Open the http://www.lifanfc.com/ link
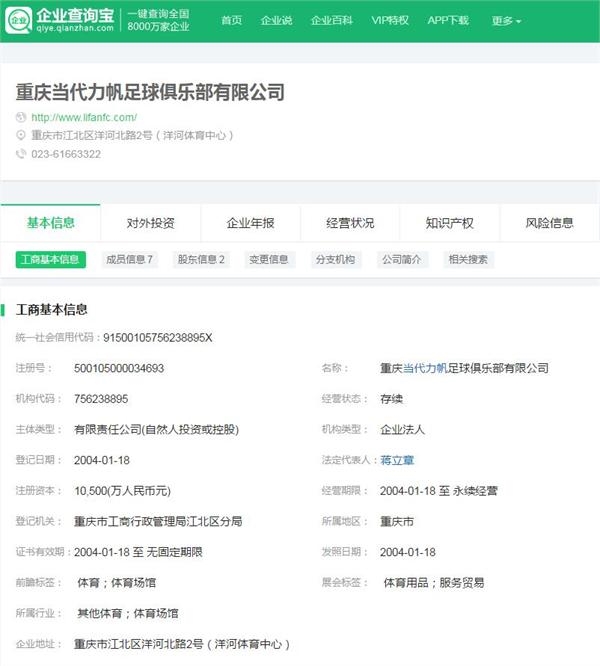This screenshot has width=600, height=666. click(84, 117)
